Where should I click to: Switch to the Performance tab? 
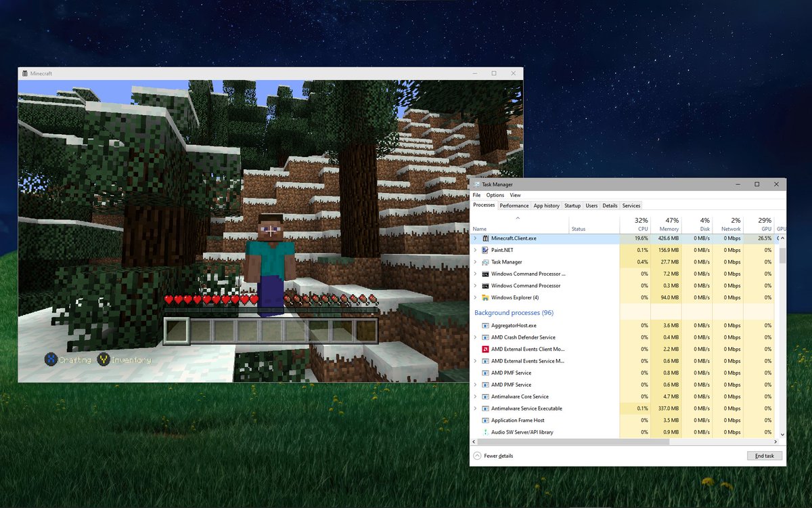[514, 205]
